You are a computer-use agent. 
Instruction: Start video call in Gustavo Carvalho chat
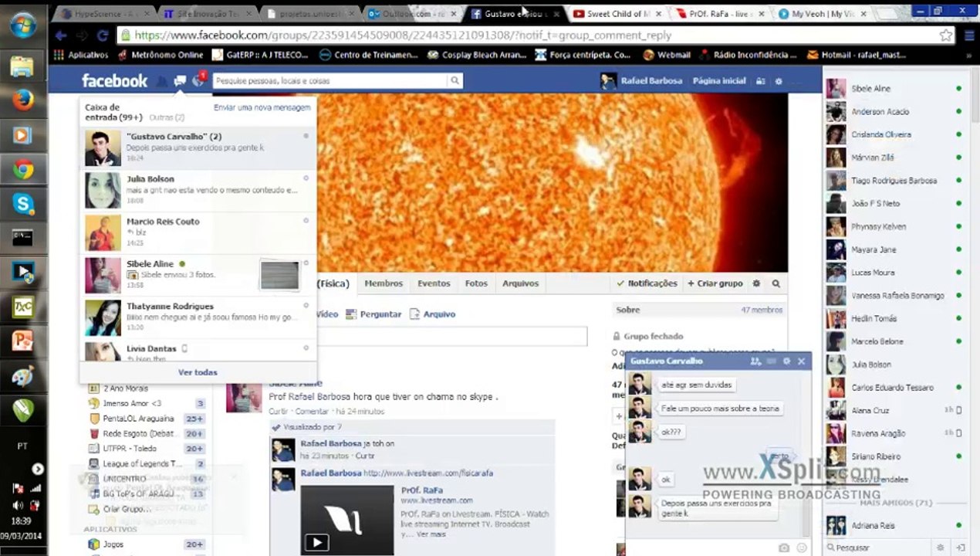772,361
